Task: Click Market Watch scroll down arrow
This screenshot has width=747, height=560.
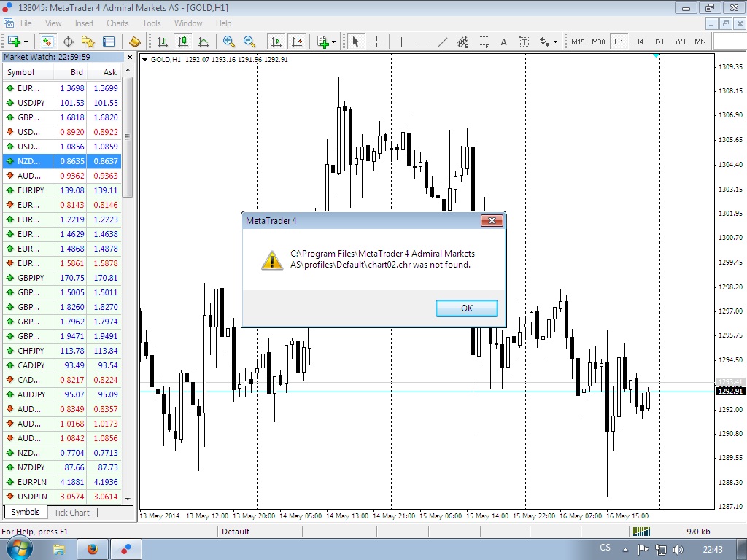Action: pyautogui.click(x=128, y=499)
